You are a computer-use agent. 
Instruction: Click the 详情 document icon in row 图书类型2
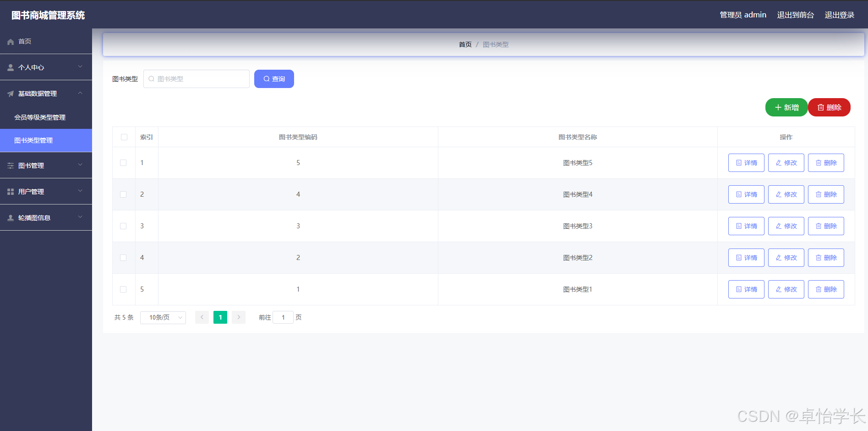[739, 258]
